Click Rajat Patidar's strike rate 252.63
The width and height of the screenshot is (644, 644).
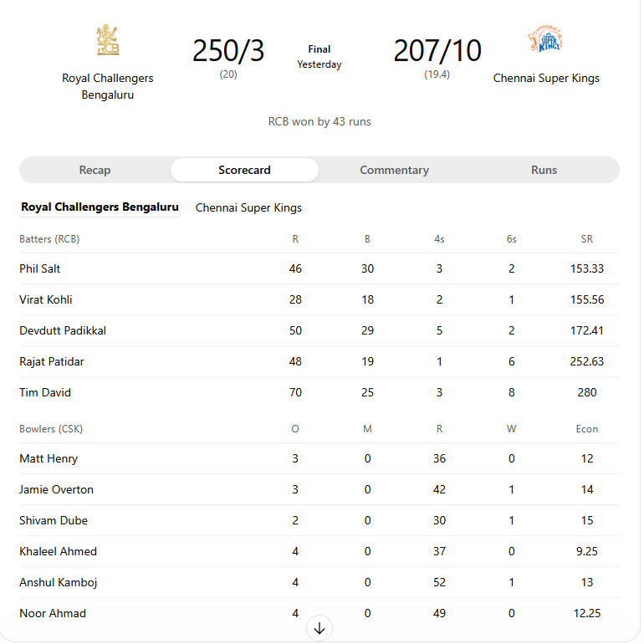coord(586,361)
